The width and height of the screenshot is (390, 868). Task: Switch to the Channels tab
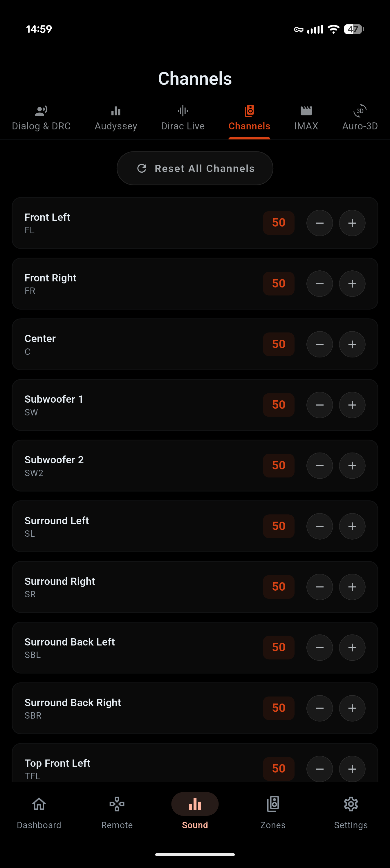(x=249, y=118)
